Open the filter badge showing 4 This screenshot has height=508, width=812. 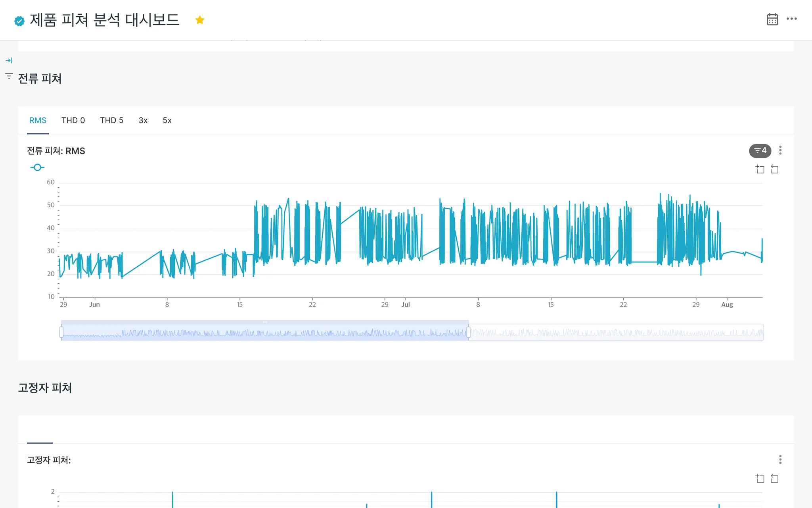pyautogui.click(x=760, y=150)
